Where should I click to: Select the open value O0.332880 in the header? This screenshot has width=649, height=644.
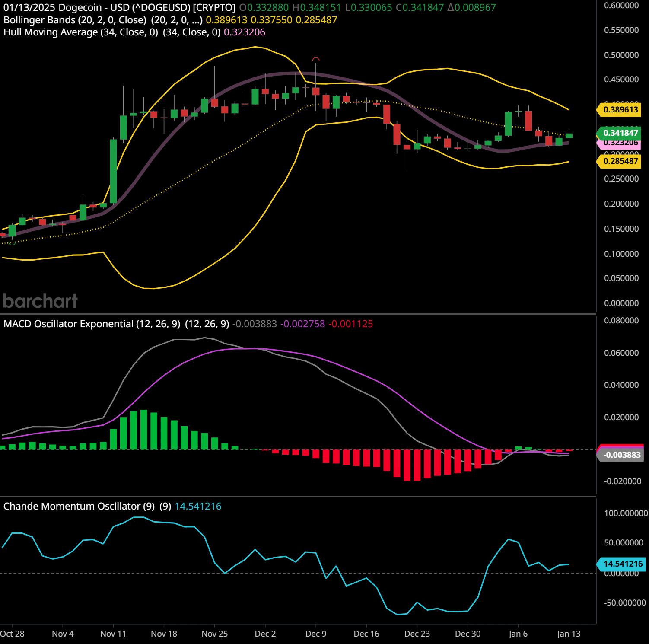[x=264, y=7]
